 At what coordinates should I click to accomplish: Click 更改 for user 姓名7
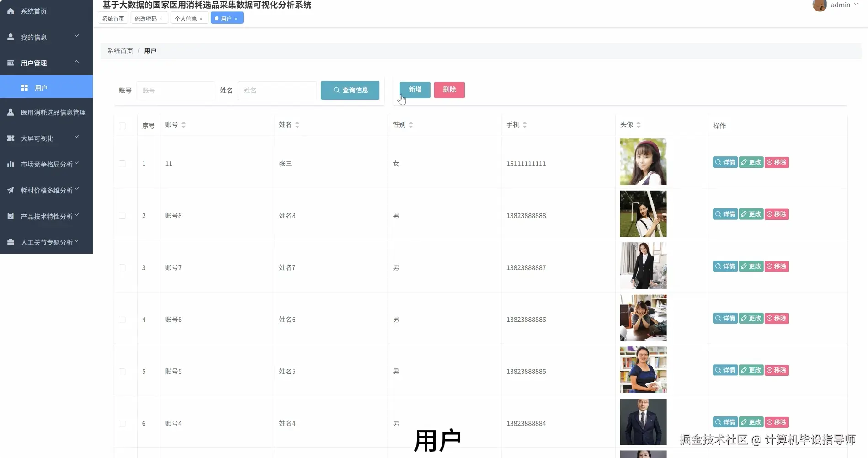coord(751,266)
